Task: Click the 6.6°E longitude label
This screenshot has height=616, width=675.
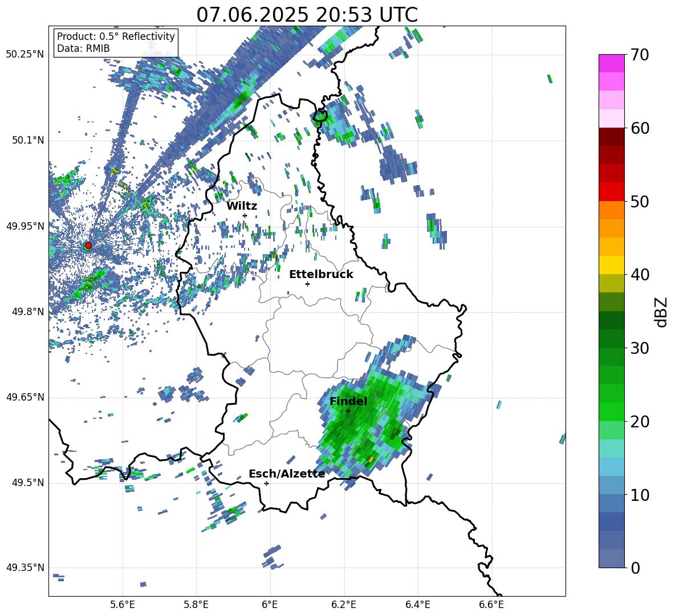Action: click(x=491, y=605)
